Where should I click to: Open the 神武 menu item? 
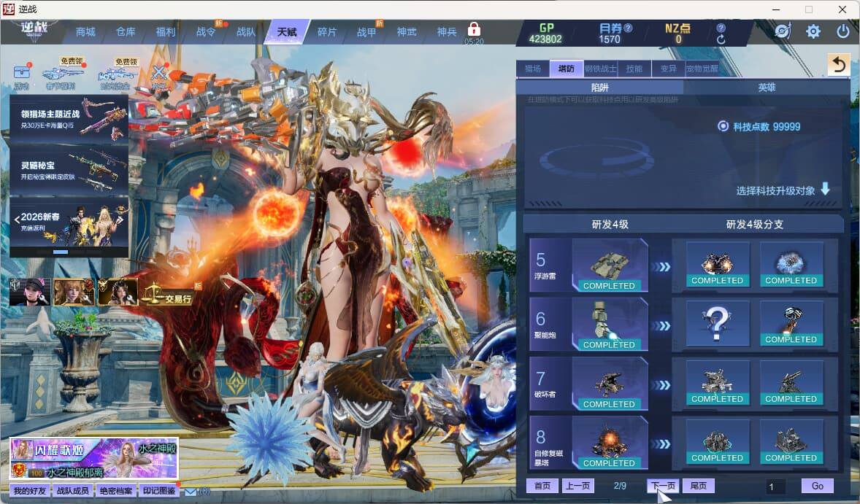click(x=407, y=32)
